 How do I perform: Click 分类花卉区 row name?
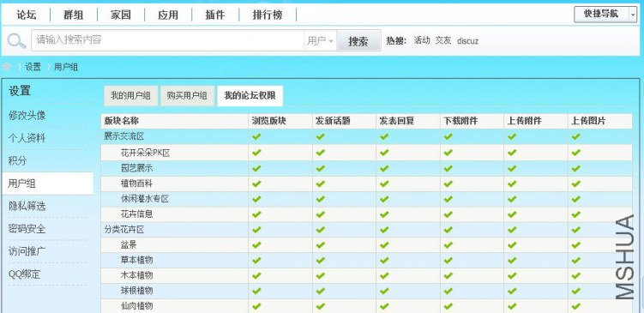(124, 230)
